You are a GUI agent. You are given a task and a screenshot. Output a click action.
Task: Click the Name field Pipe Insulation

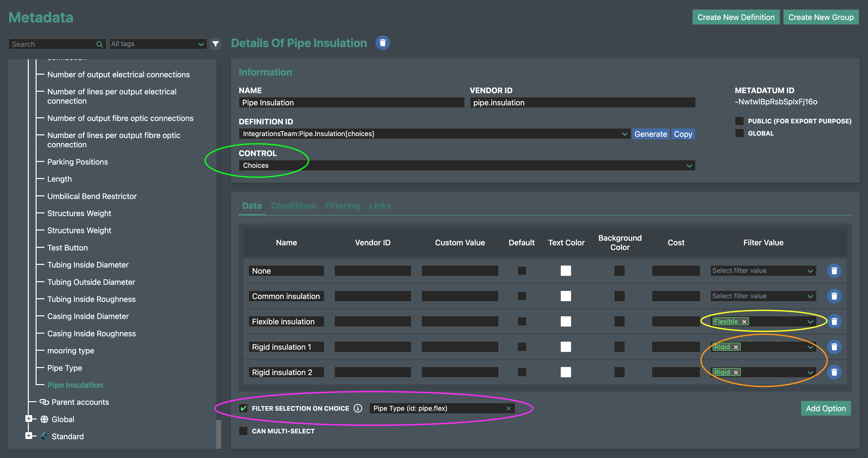[351, 102]
